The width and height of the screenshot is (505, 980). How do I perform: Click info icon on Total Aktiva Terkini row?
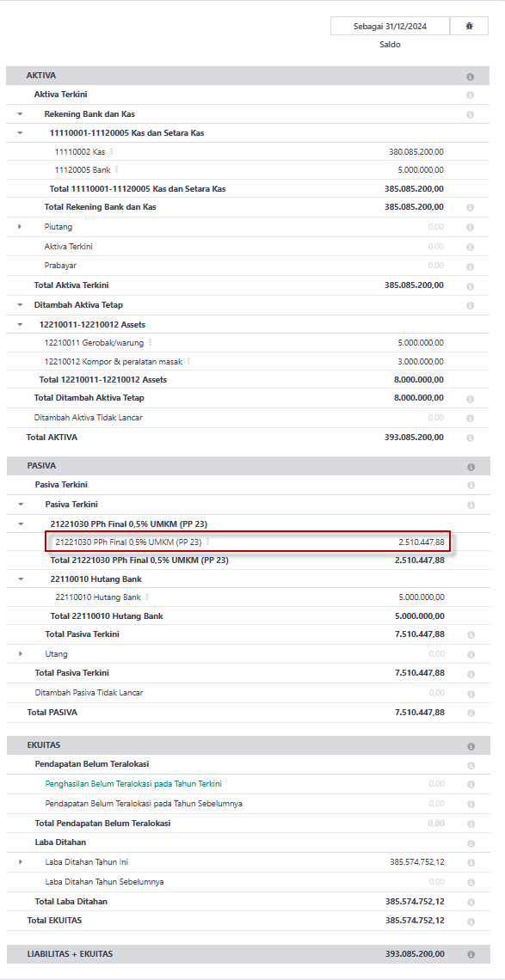pos(470,285)
